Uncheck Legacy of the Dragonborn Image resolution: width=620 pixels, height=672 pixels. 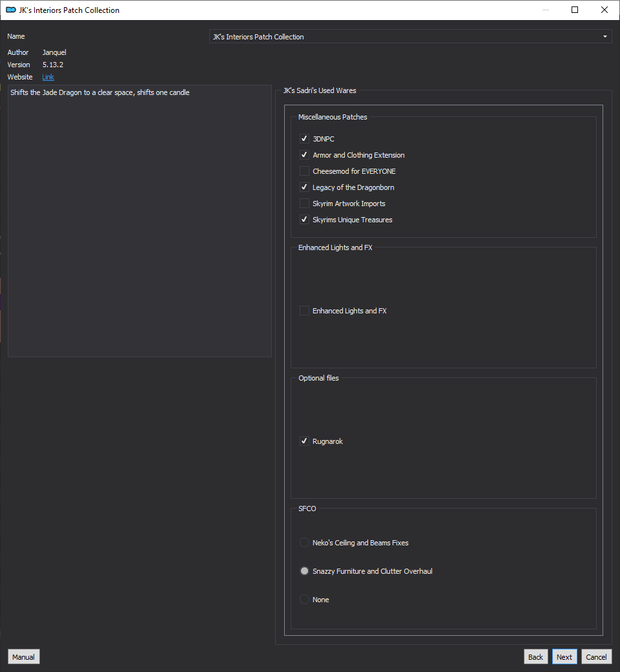click(x=304, y=187)
